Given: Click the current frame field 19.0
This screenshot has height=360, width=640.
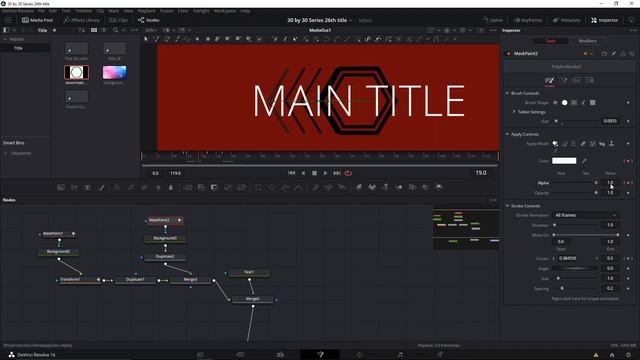Looking at the screenshot, I should pos(481,173).
